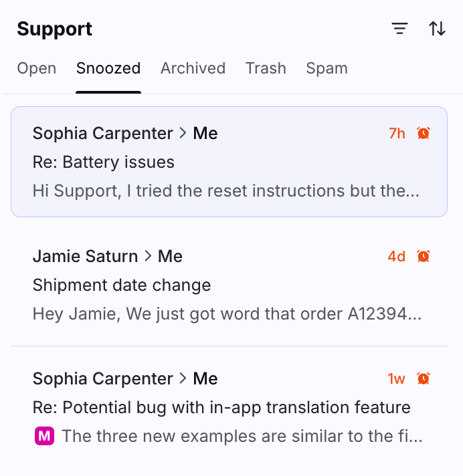Screen dimensions: 463x476
Task: Open the in-app translation bug conversation
Action: [221, 407]
